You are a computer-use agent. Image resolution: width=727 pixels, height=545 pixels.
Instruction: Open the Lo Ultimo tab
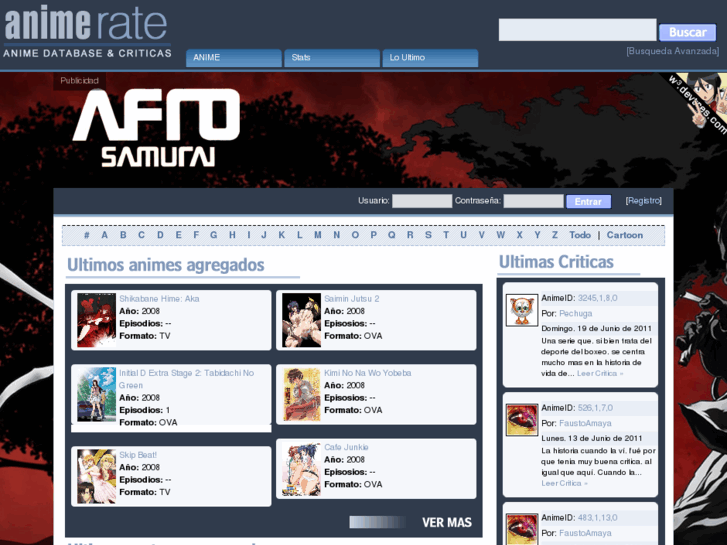[x=430, y=58]
